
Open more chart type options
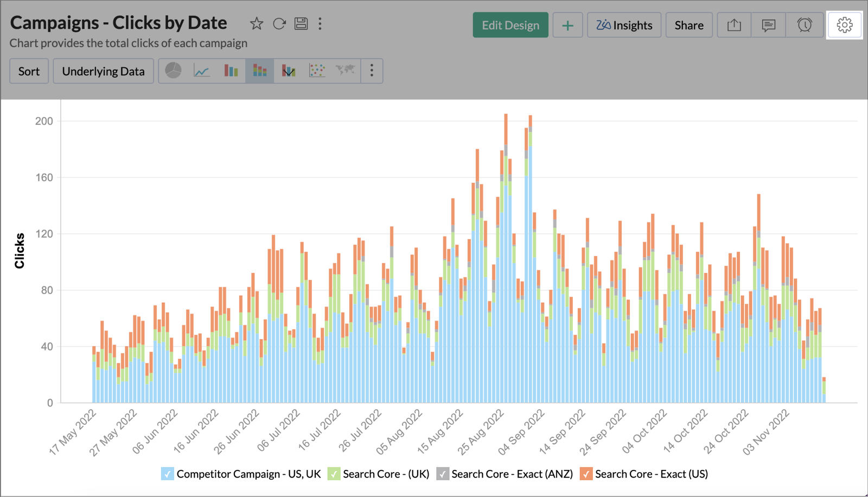coord(372,71)
